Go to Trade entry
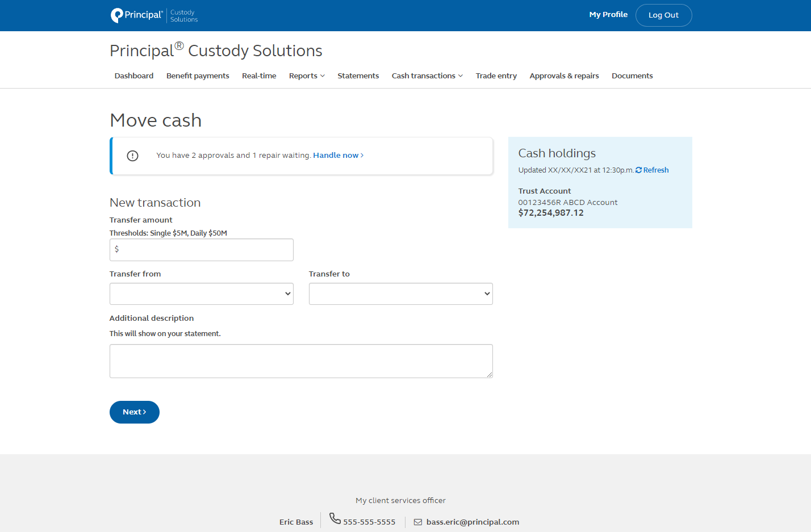The width and height of the screenshot is (811, 532). click(496, 76)
